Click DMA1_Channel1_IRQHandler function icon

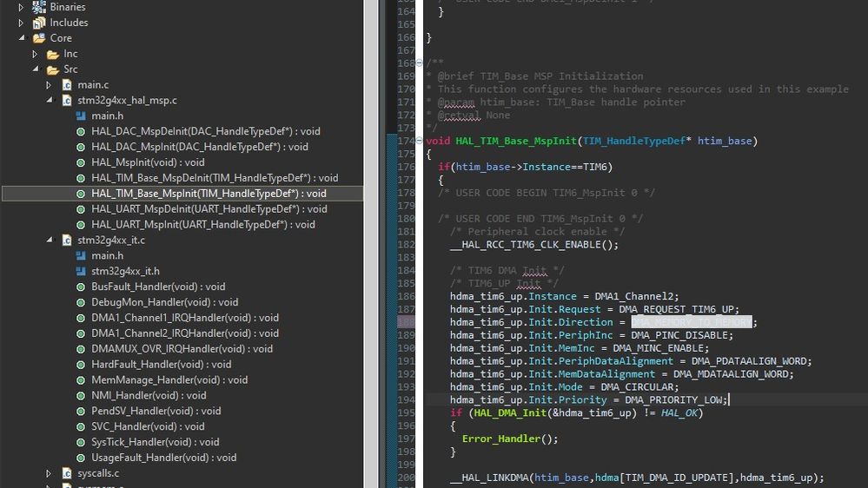coord(81,318)
